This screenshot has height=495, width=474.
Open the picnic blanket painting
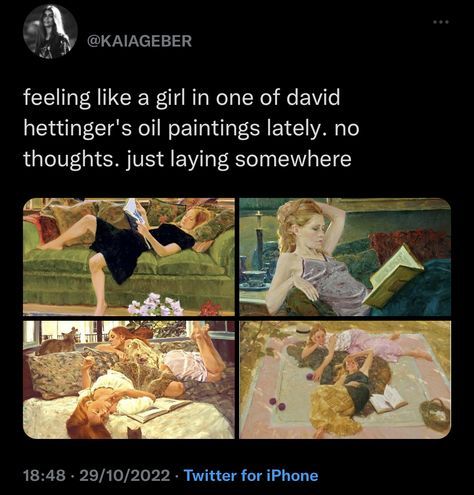click(x=345, y=380)
